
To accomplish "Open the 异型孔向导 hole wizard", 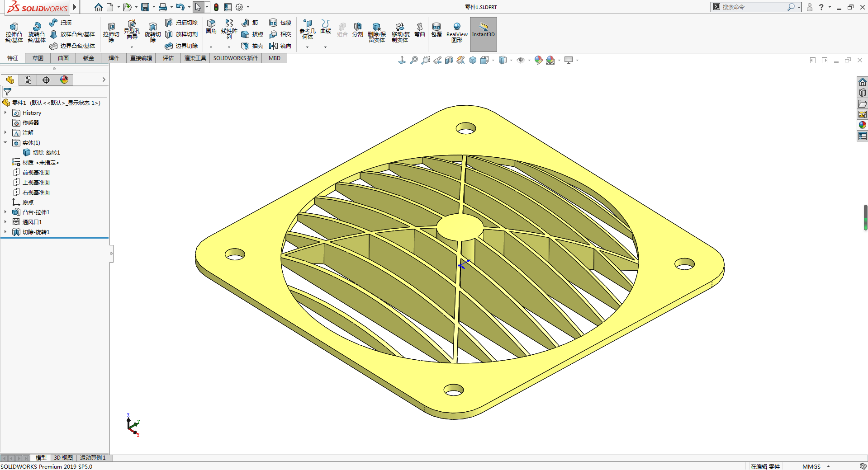I will click(x=132, y=29).
